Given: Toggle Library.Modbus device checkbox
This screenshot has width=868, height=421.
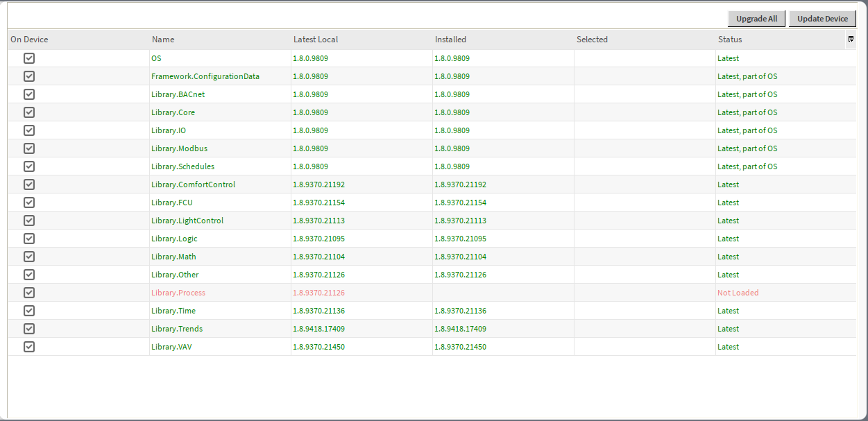Looking at the screenshot, I should click(28, 148).
